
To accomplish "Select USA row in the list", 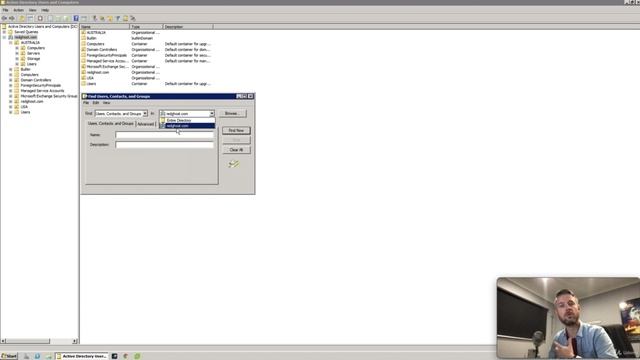I will (x=90, y=78).
